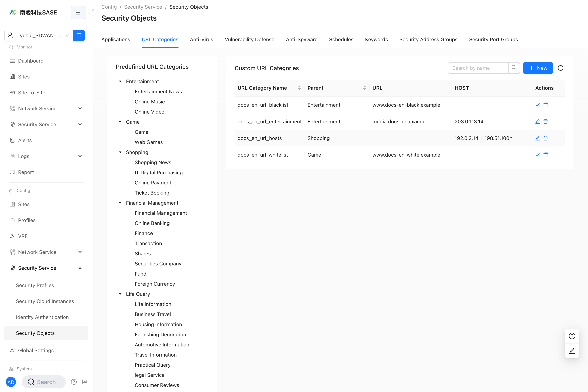The width and height of the screenshot is (588, 392).
Task: Select Online Banking predefined category
Action: [x=152, y=223]
